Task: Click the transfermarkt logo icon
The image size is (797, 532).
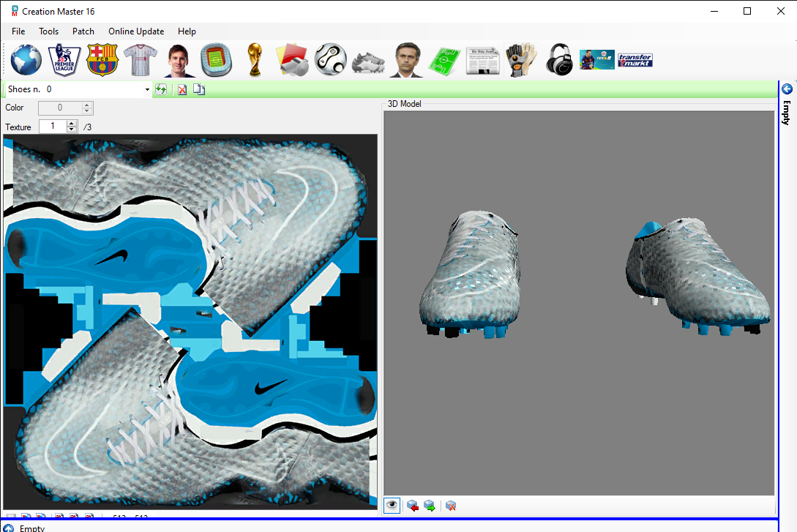Action: click(x=635, y=60)
